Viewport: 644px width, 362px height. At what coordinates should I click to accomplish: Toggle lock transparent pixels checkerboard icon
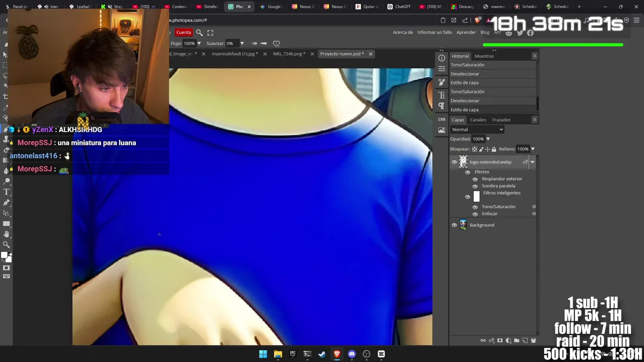(x=474, y=149)
